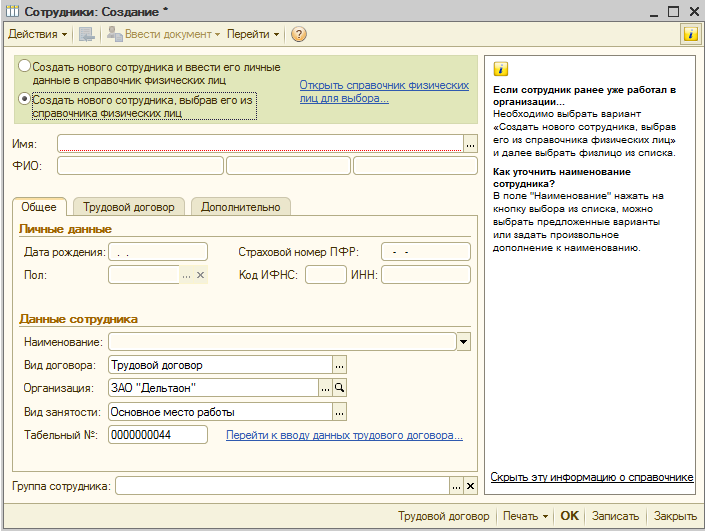Switch to the Общее tab
Screen dimensions: 705x531
(39, 207)
